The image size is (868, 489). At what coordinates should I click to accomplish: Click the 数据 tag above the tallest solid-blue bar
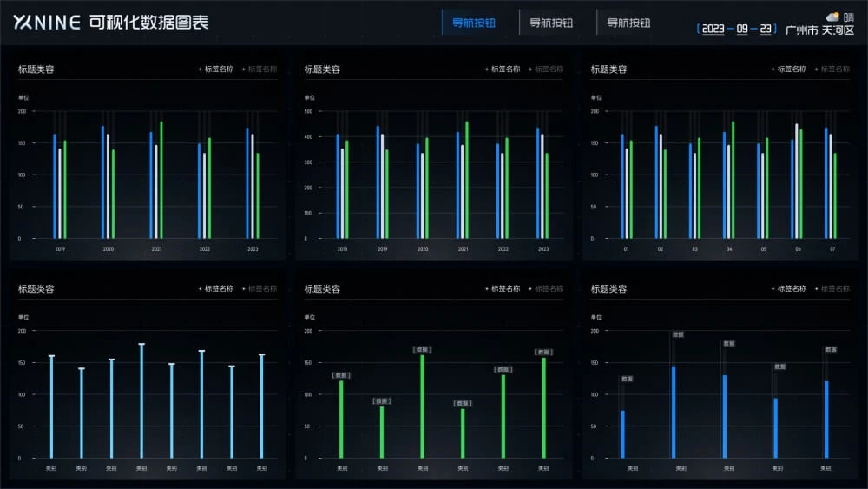coord(678,334)
